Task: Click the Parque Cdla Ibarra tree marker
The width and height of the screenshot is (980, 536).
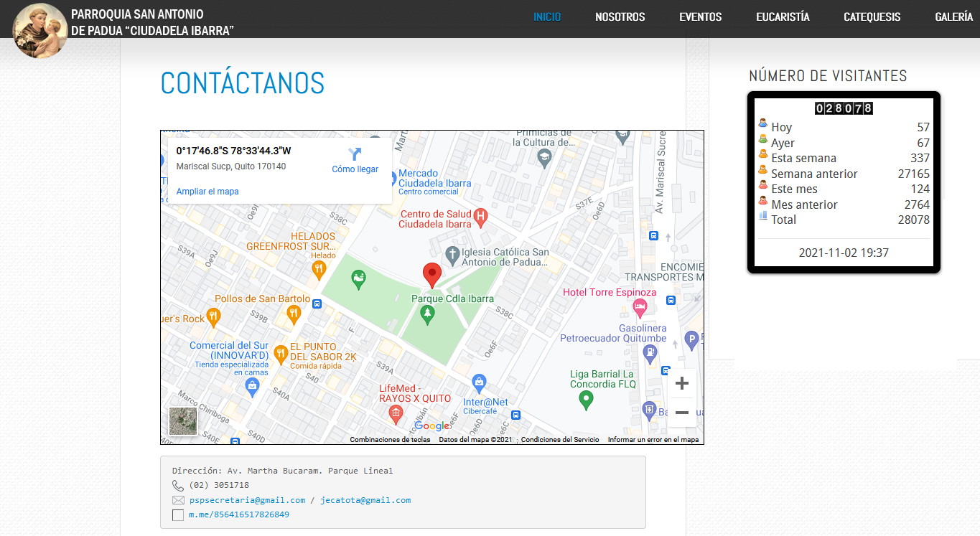Action: [428, 314]
